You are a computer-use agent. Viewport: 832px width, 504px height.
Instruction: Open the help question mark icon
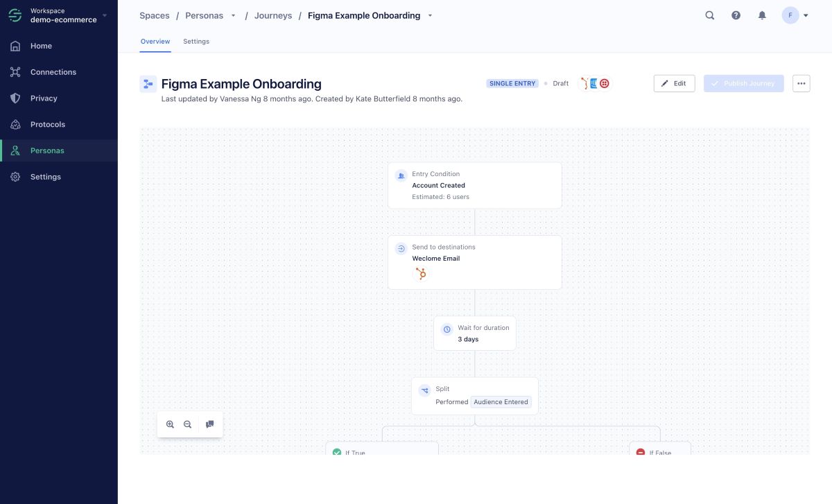coord(736,15)
